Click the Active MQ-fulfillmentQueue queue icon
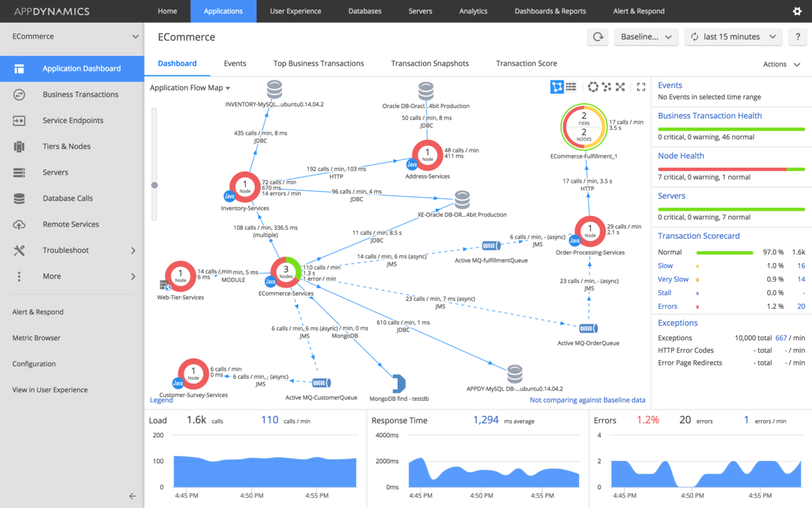 pyautogui.click(x=491, y=246)
